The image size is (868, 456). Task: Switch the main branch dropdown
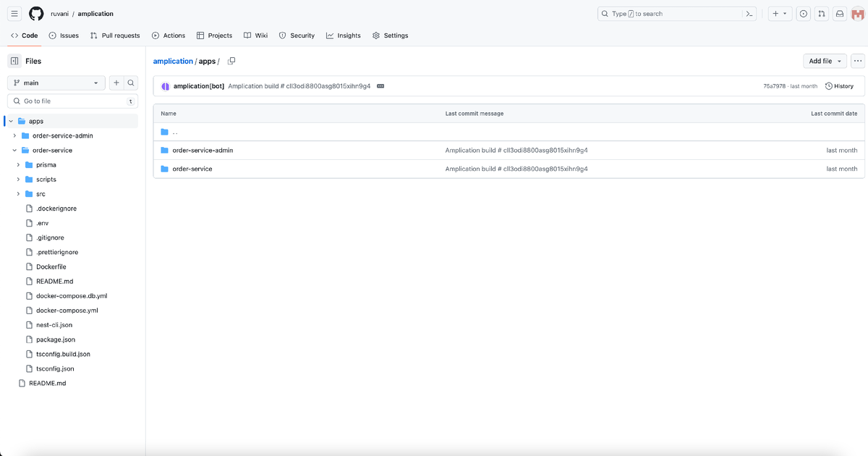point(56,83)
